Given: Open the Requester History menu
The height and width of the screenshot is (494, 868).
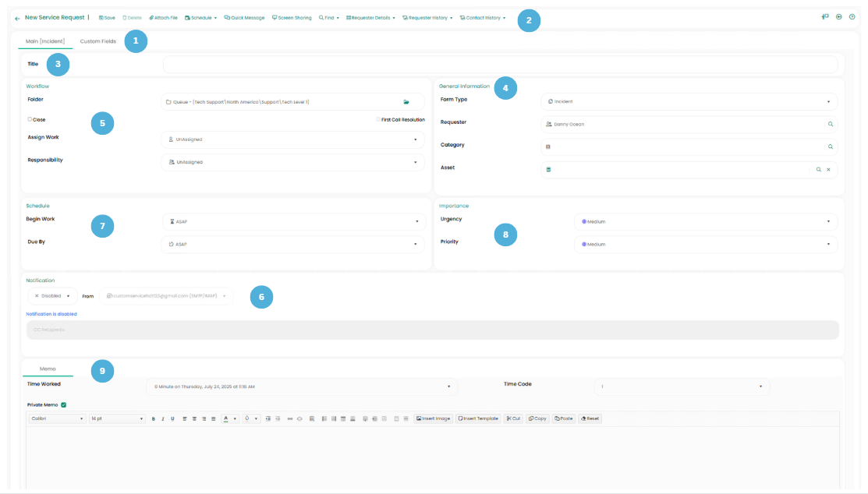Looking at the screenshot, I should click(427, 17).
